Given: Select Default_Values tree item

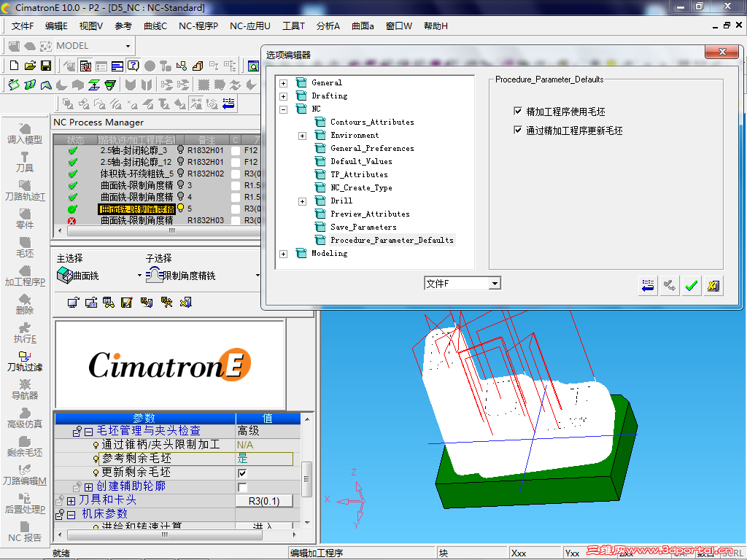Looking at the screenshot, I should (x=361, y=161).
